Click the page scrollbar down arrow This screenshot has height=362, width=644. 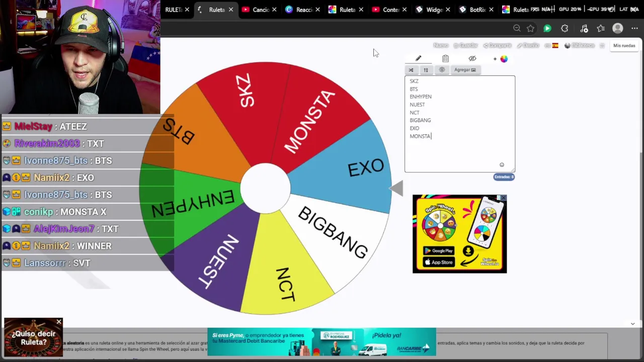tap(632, 324)
